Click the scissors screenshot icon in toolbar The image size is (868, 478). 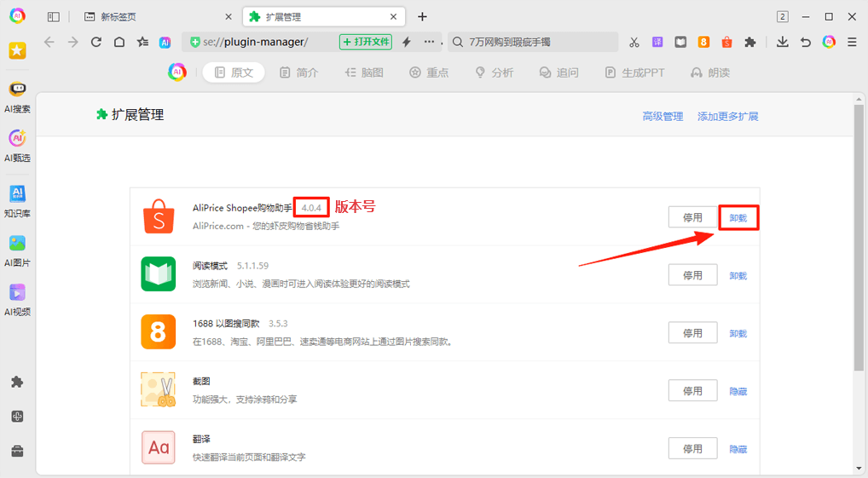point(634,42)
